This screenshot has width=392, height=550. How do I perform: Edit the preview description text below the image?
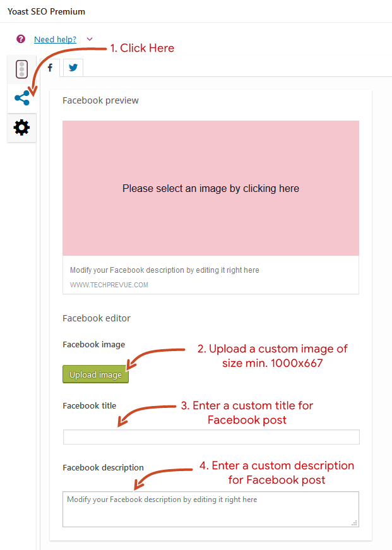point(165,270)
